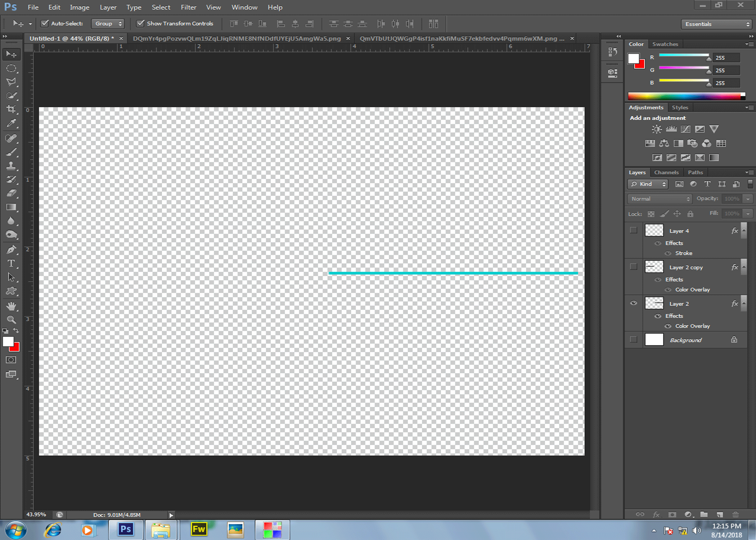The image size is (756, 540).
Task: Choose the Path Selection tool
Action: pos(11,277)
